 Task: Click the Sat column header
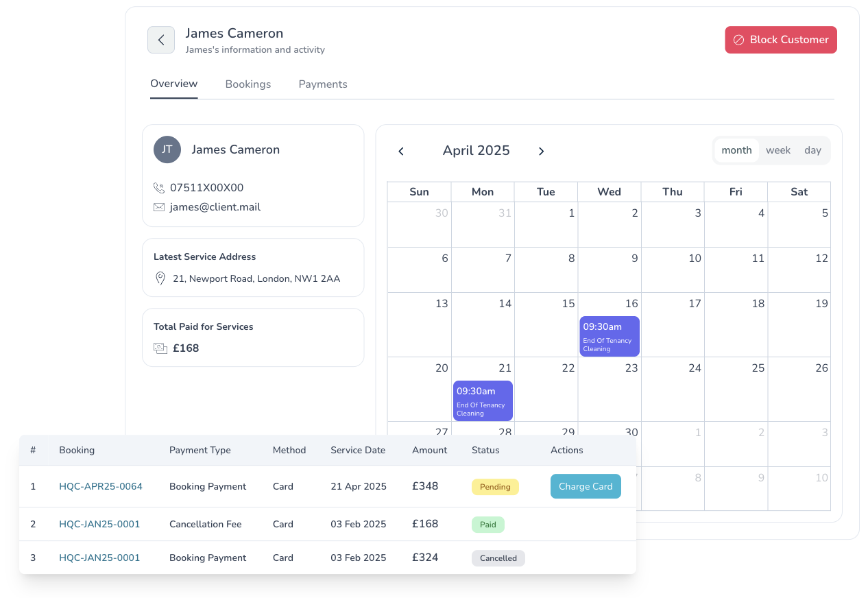coord(799,192)
